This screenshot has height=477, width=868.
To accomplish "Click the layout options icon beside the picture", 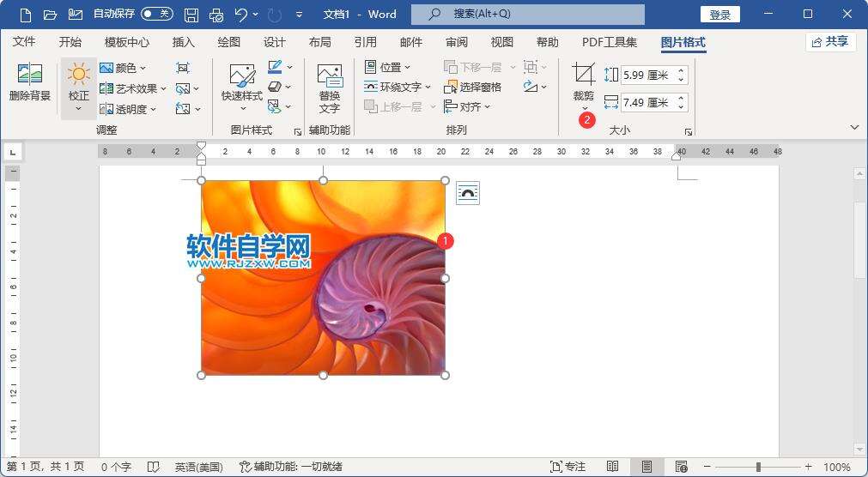I will [x=468, y=192].
